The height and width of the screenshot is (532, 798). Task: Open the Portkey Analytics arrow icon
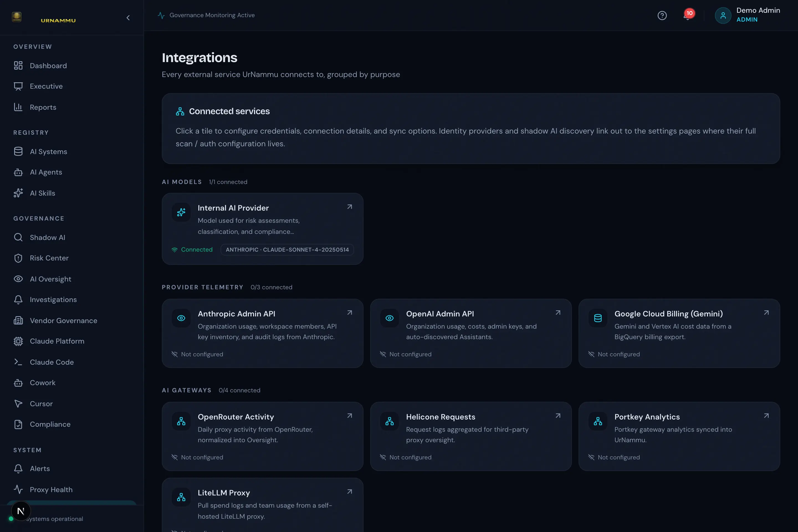[x=766, y=416]
